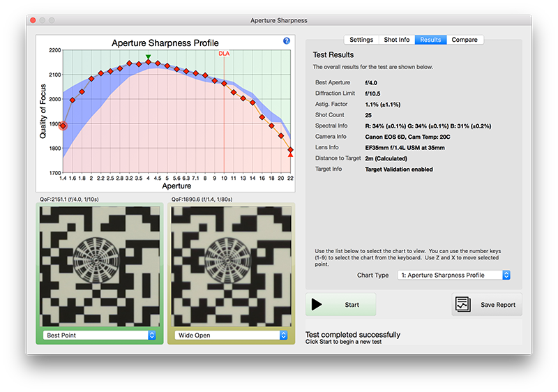Select the data point at f/16
558x392 pixels.
262,117
